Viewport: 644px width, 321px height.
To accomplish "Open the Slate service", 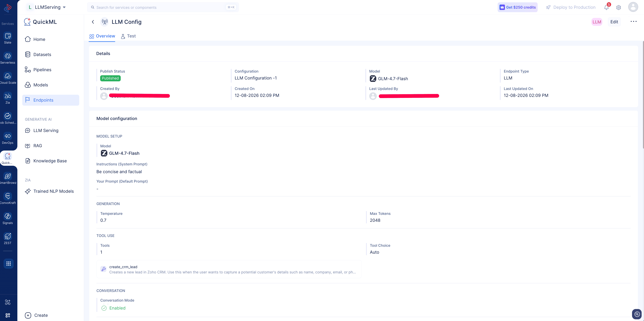I will tap(8, 38).
